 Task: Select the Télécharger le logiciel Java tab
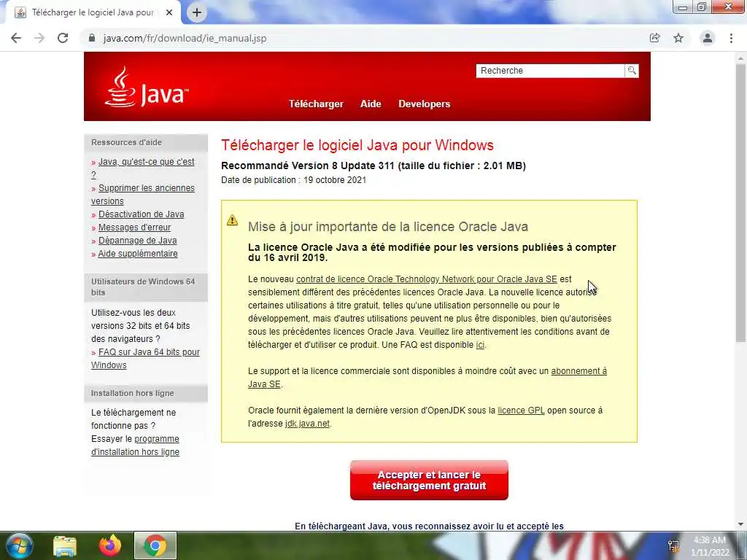93,12
